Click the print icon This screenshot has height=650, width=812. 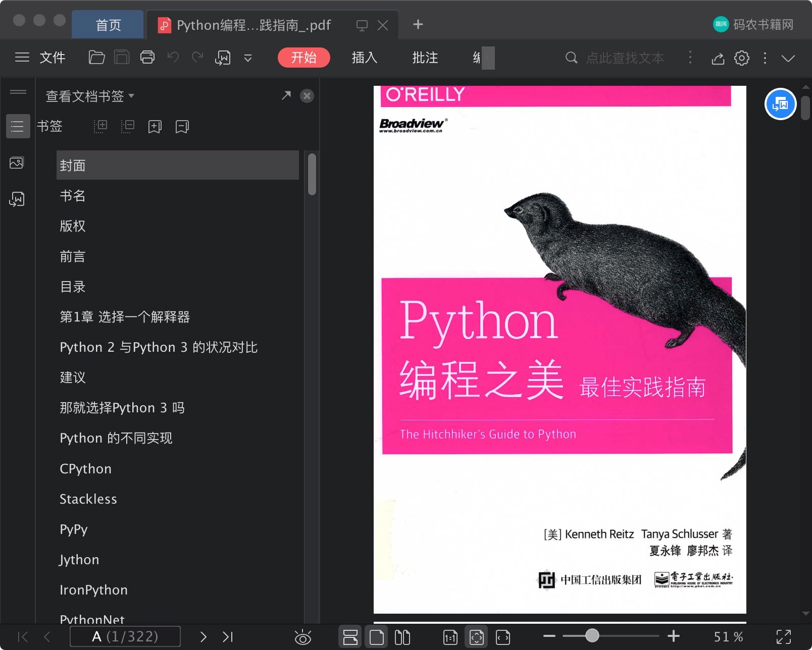coord(147,58)
